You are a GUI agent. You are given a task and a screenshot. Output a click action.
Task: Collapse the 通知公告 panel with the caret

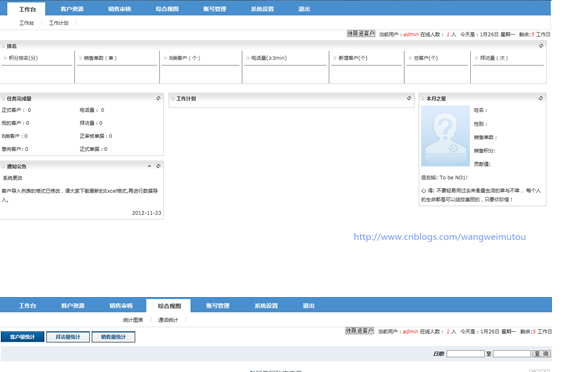(149, 166)
